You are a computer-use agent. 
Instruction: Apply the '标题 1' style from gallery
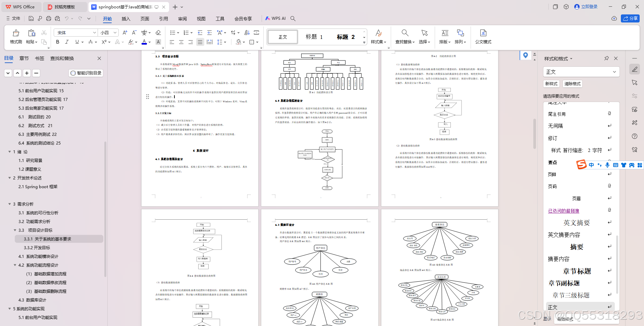pyautogui.click(x=314, y=37)
